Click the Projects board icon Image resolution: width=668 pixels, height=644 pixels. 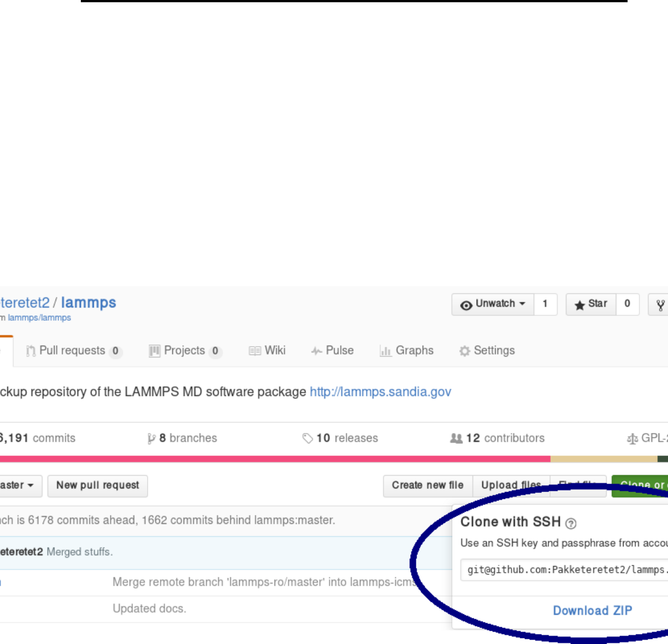(x=154, y=351)
